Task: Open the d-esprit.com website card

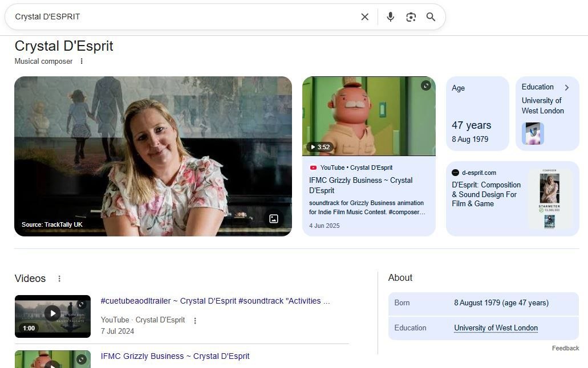Action: coord(512,199)
